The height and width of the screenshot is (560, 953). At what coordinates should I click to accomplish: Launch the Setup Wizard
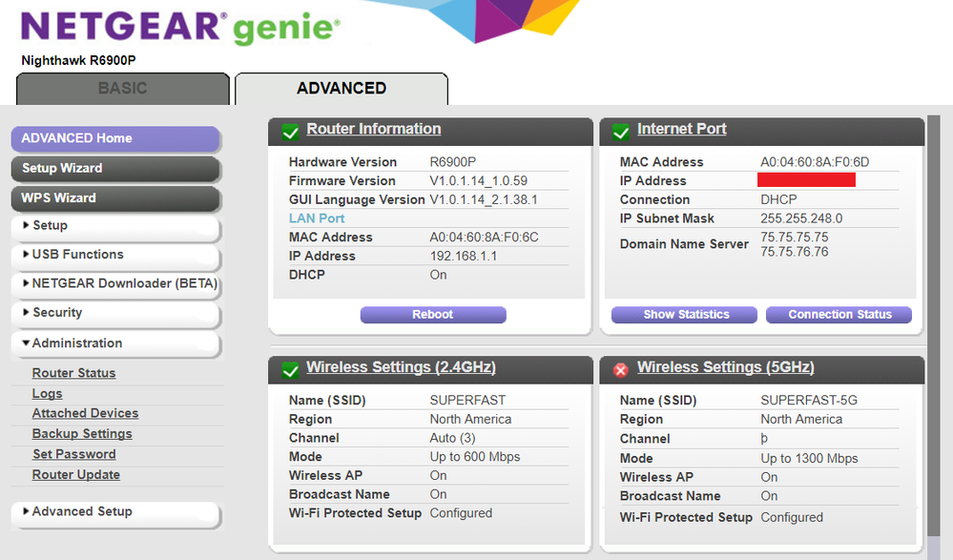115,169
